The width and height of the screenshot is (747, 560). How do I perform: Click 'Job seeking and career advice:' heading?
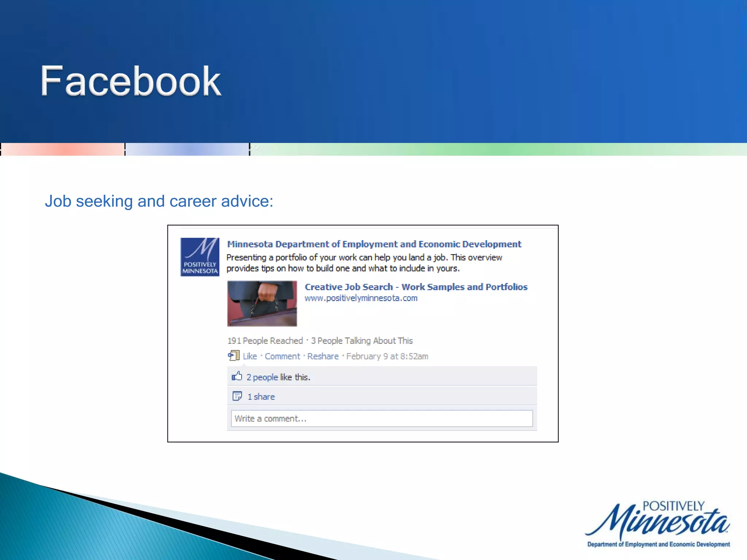pos(159,201)
